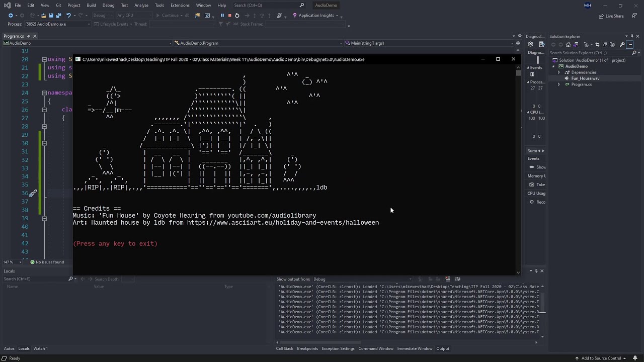
Task: Click Diagnostic Tools output export icon
Action: 541,45
